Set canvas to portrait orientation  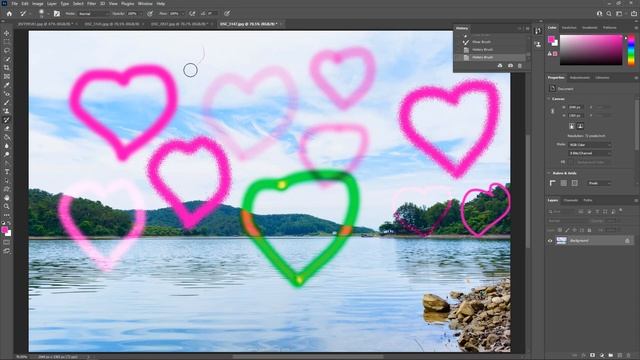point(572,126)
